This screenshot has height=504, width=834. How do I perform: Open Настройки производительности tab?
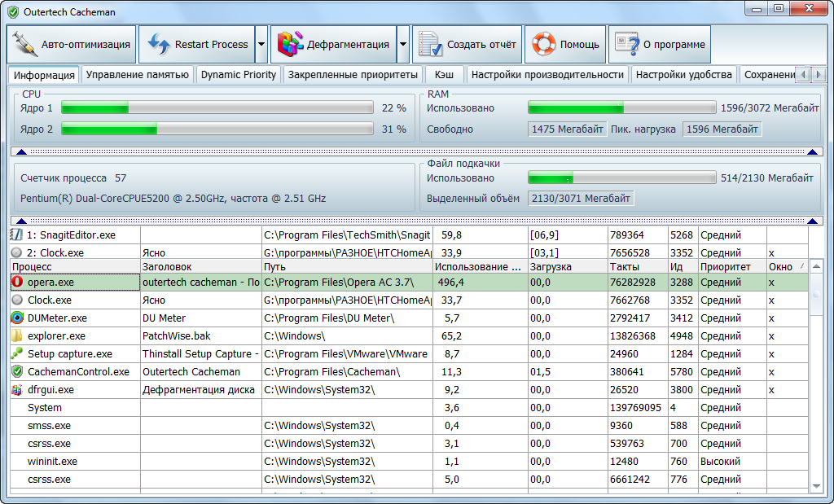coord(547,74)
